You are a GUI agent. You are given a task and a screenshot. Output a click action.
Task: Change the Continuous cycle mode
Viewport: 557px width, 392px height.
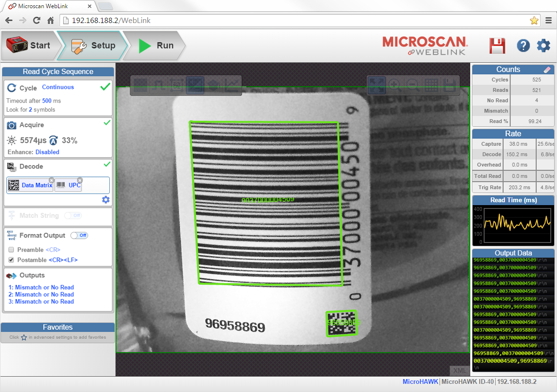tap(58, 87)
